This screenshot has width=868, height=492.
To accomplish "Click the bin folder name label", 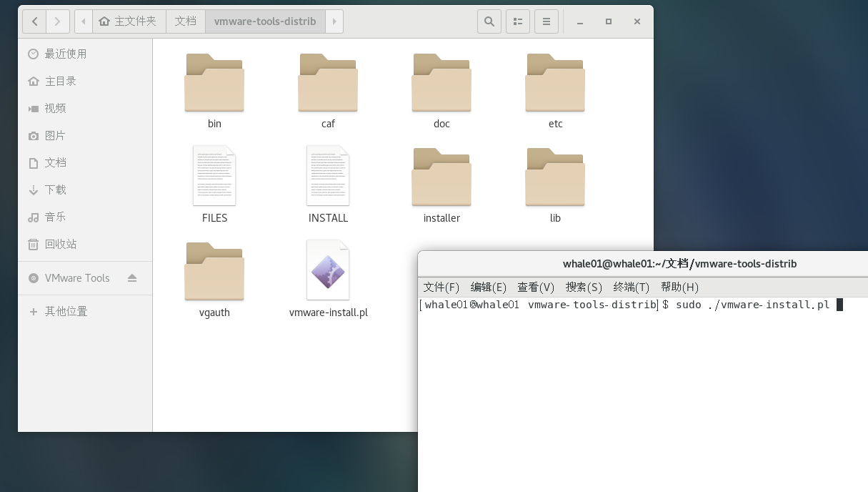I will pyautogui.click(x=214, y=124).
